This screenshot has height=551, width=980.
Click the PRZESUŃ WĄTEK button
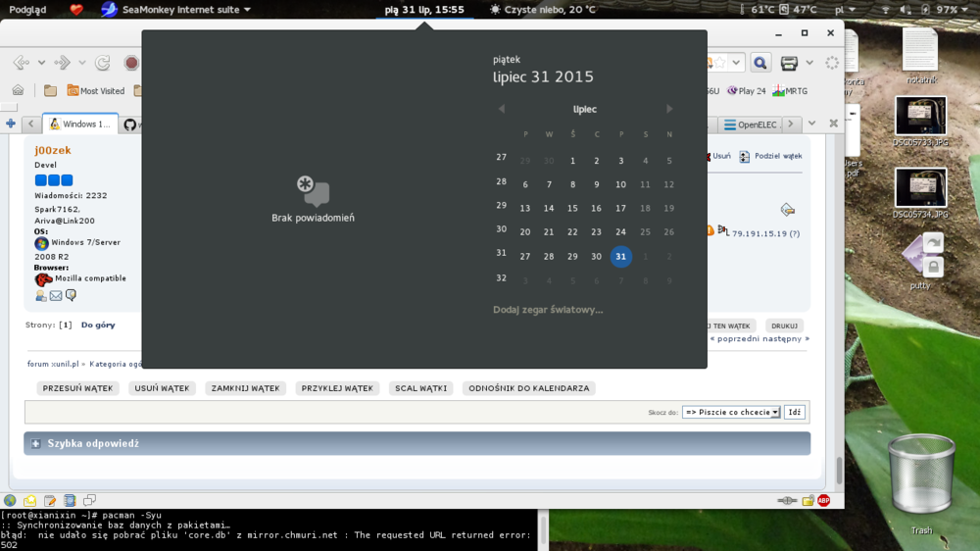point(77,388)
